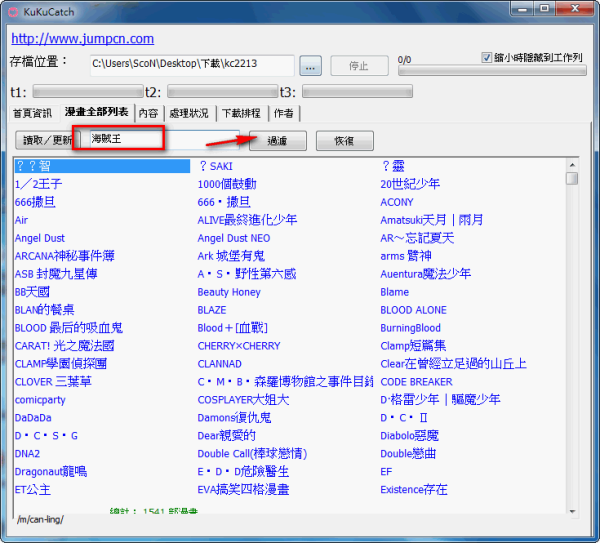Select 'EF' in the list
Image resolution: width=600 pixels, height=543 pixels.
coord(386,472)
